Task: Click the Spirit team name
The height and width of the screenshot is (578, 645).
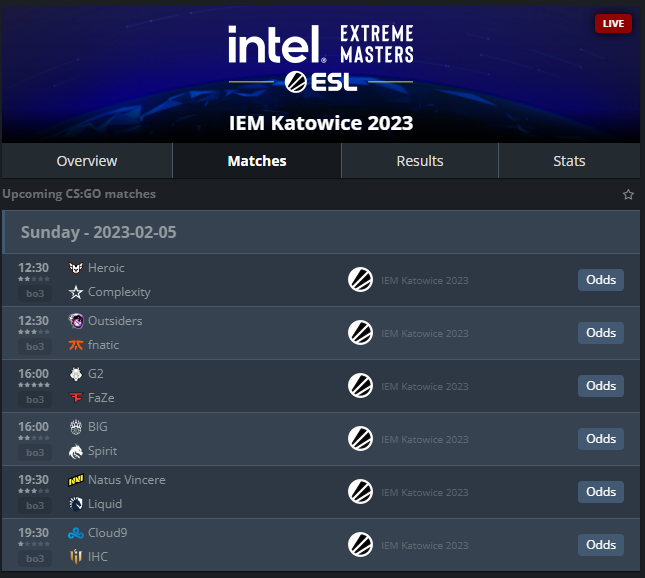Action: 102,451
